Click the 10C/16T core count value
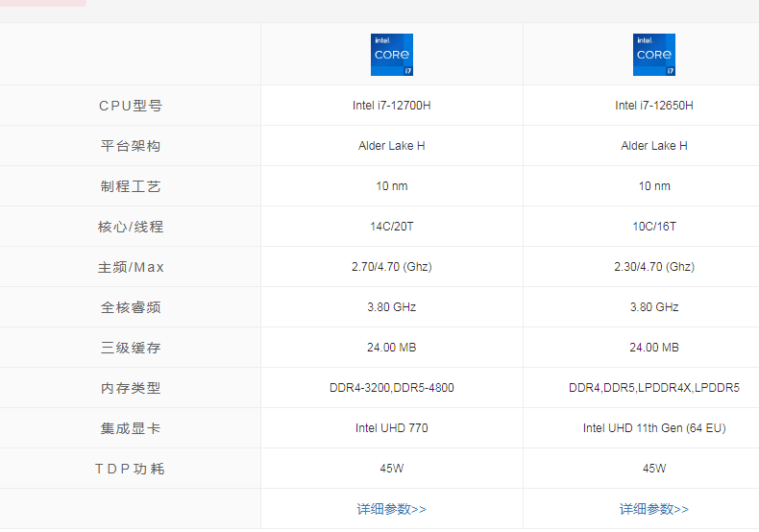759x532 pixels. tap(653, 227)
